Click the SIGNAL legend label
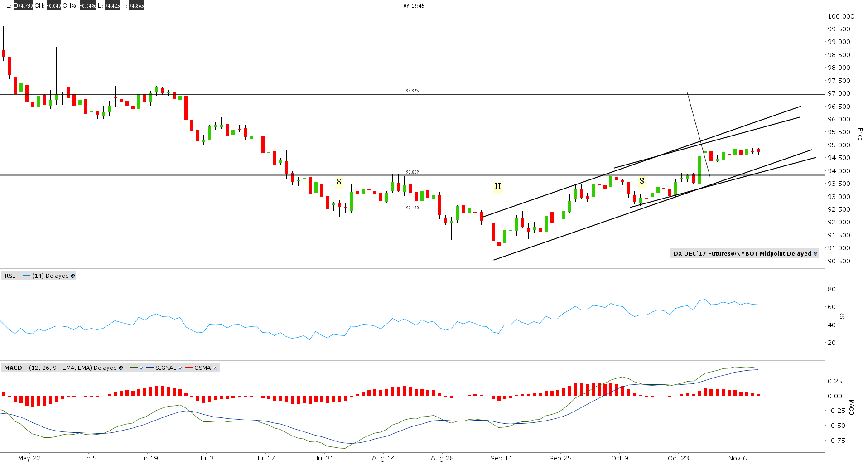This screenshot has width=868, height=465. (166, 368)
